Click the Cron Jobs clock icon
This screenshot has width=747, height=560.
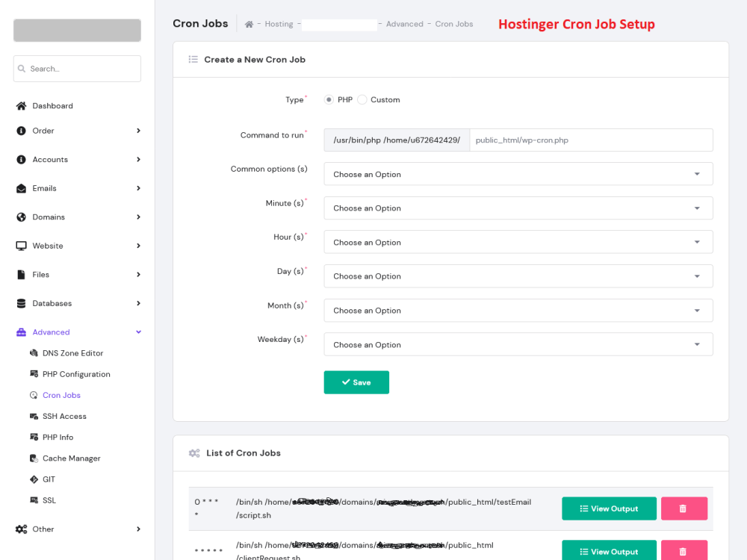pos(34,395)
